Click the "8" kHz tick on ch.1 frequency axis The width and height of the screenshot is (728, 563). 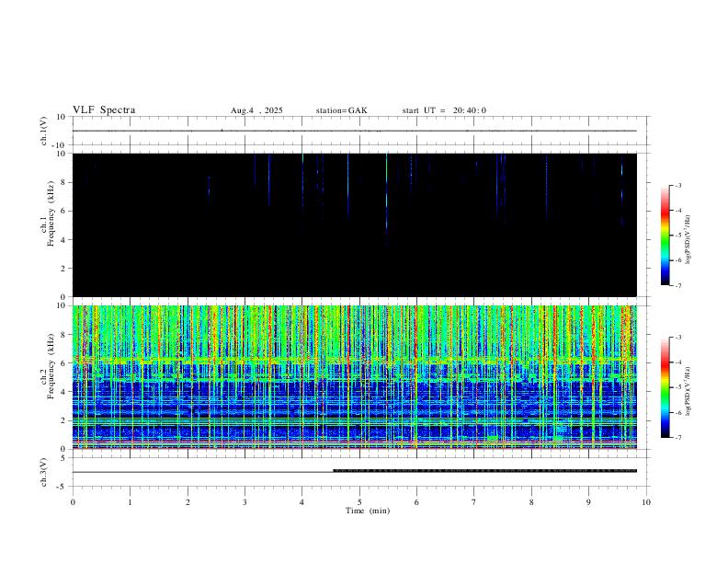click(x=64, y=182)
